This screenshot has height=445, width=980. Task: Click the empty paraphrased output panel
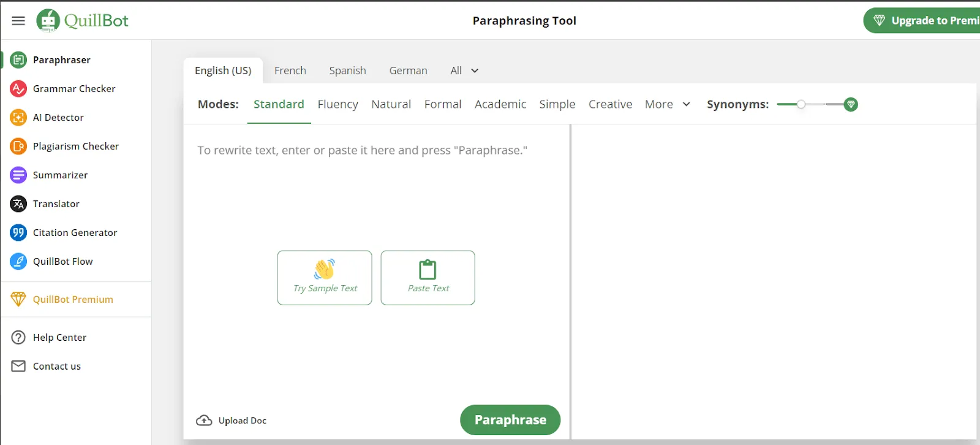[774, 282]
